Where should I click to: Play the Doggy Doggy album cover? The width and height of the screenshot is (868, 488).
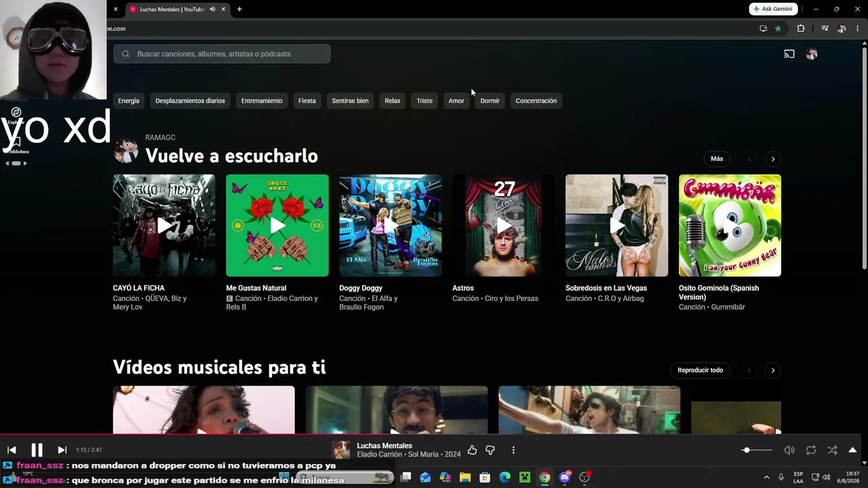click(x=391, y=226)
